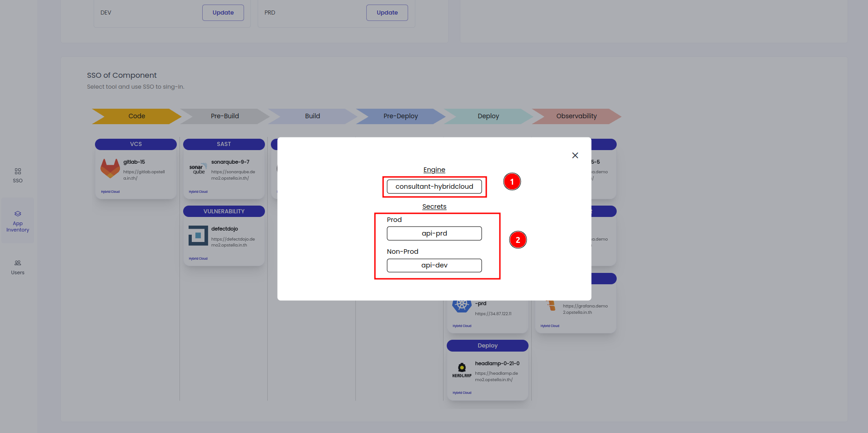Open the grafana.demo2.opstella.in.th URL
The height and width of the screenshot is (433, 868).
[x=585, y=309]
